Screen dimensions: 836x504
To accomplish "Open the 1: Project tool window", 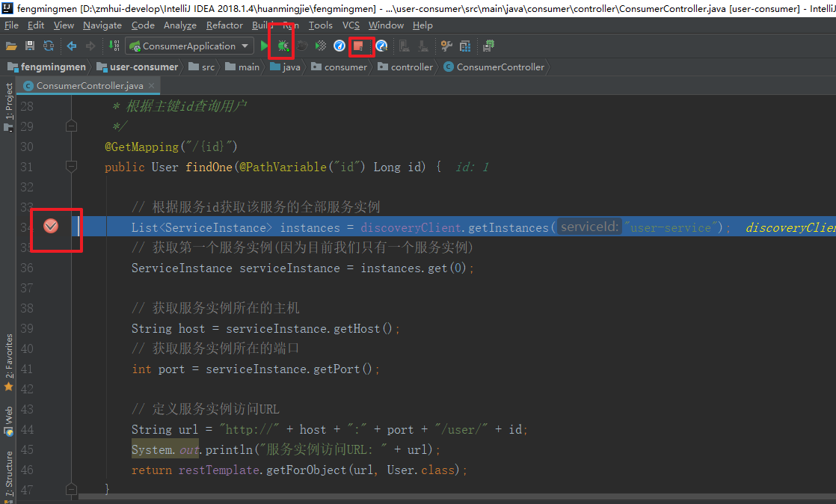I will (x=8, y=107).
